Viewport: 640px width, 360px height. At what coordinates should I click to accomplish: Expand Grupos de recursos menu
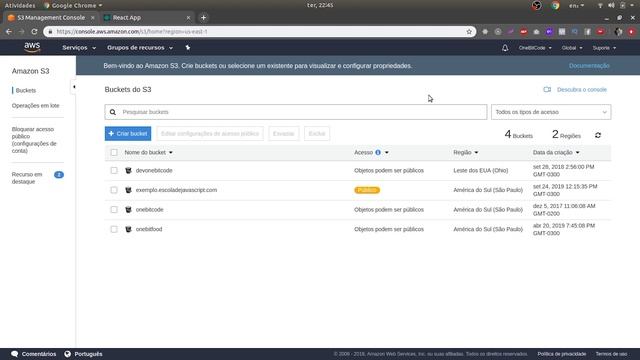[x=140, y=48]
